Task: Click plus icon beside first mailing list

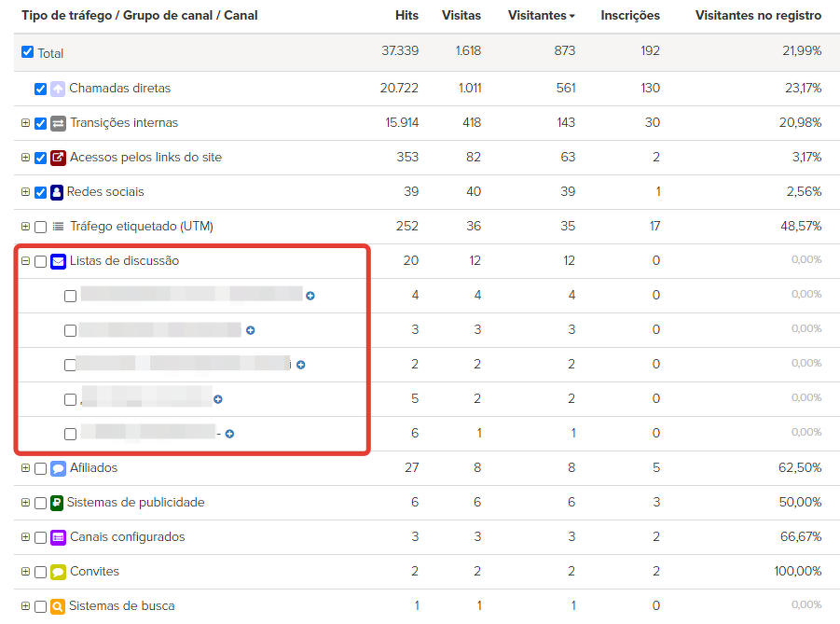Action: [x=310, y=296]
